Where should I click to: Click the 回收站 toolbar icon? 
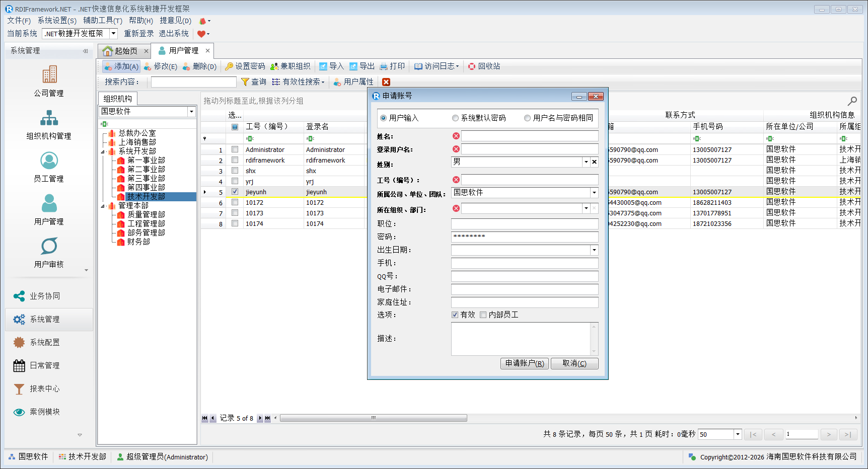[472, 66]
